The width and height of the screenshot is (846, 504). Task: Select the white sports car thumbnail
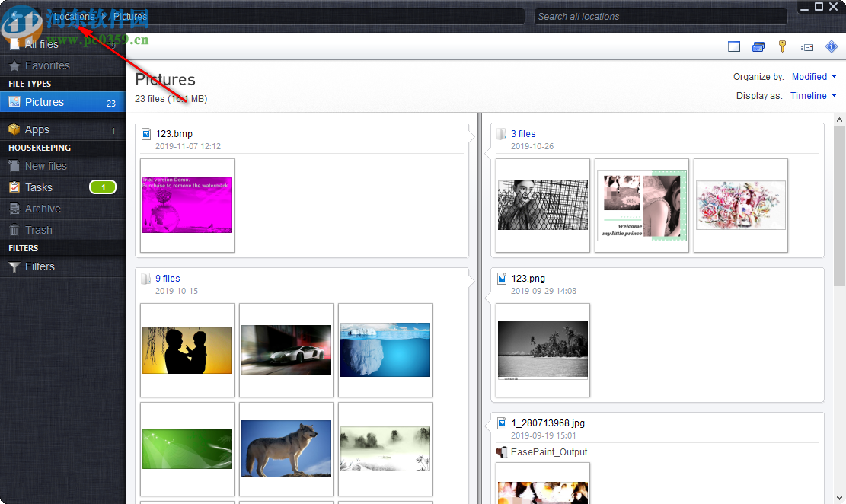(286, 350)
